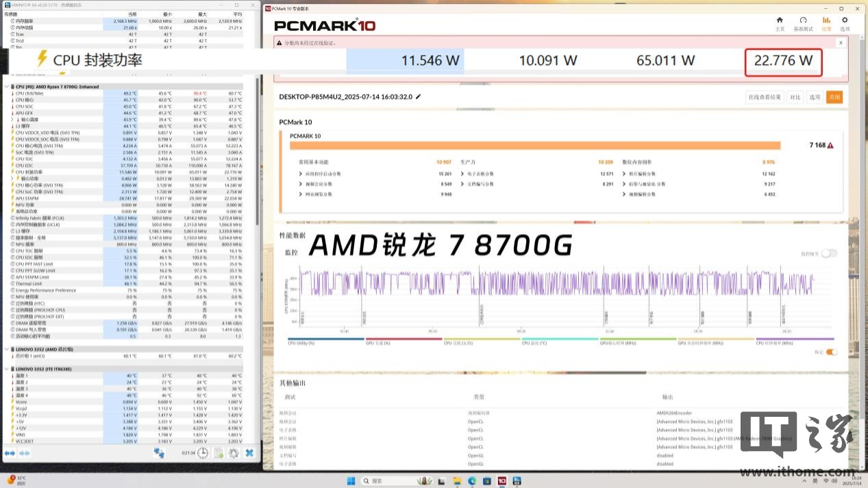868x488 pixels.
Task: Click HWiNFO network computers icon
Action: (159, 453)
